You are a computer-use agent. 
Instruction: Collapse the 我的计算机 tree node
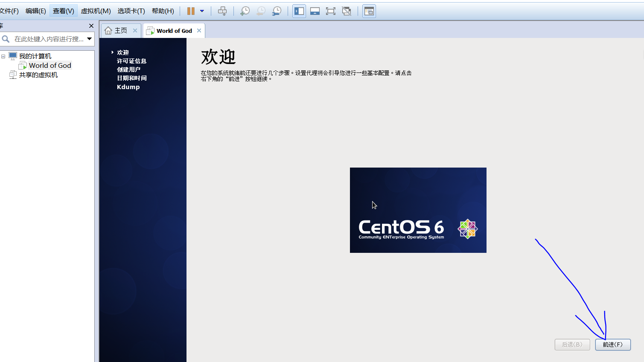[3, 56]
